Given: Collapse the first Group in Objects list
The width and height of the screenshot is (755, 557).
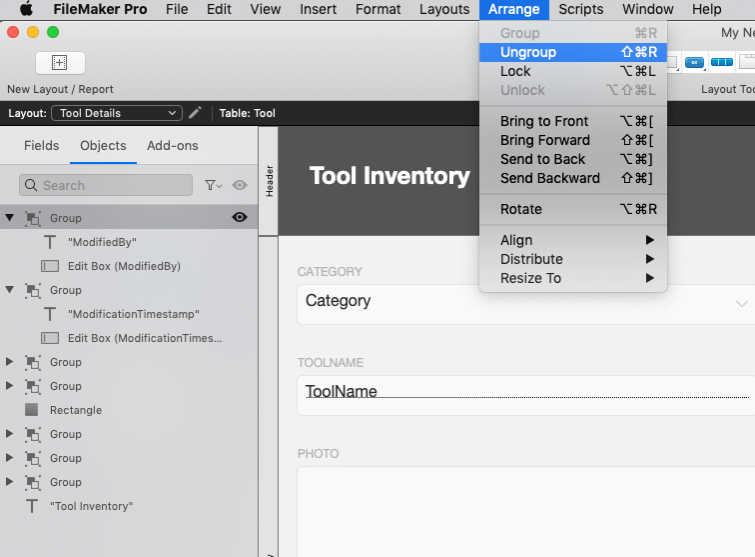Looking at the screenshot, I should click(x=10, y=218).
